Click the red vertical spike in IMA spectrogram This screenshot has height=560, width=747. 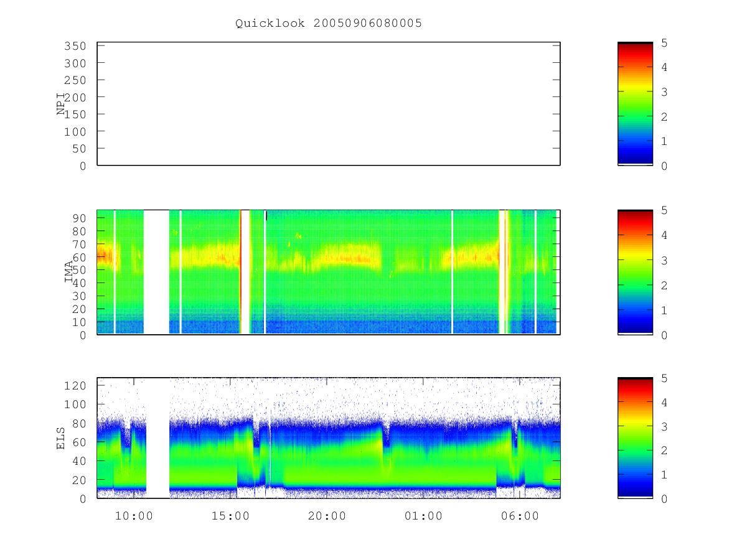[240, 272]
